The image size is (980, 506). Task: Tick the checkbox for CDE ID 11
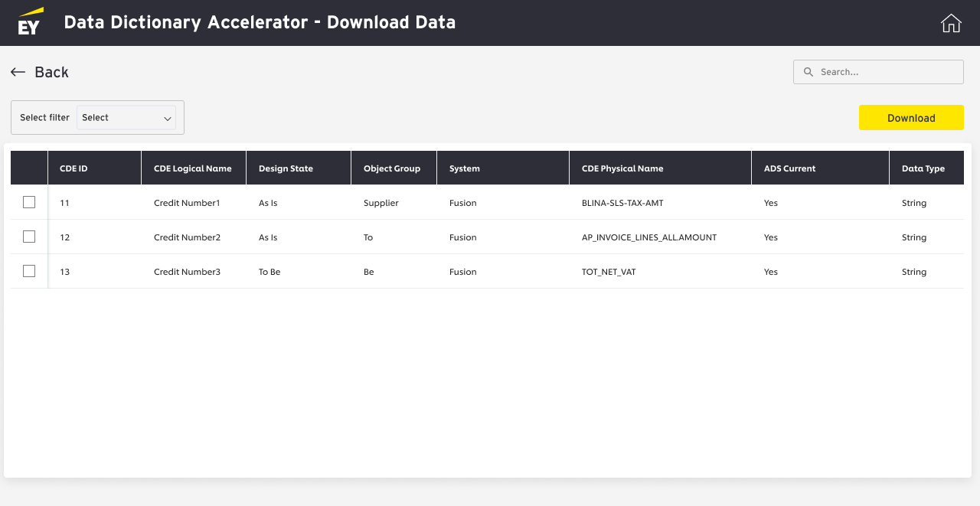coord(29,202)
